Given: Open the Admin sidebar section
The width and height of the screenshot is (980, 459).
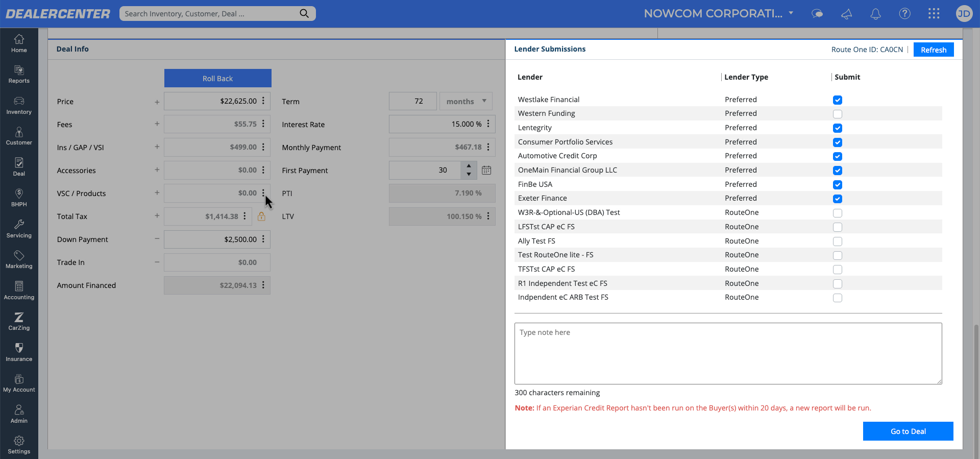Looking at the screenshot, I should point(19,414).
